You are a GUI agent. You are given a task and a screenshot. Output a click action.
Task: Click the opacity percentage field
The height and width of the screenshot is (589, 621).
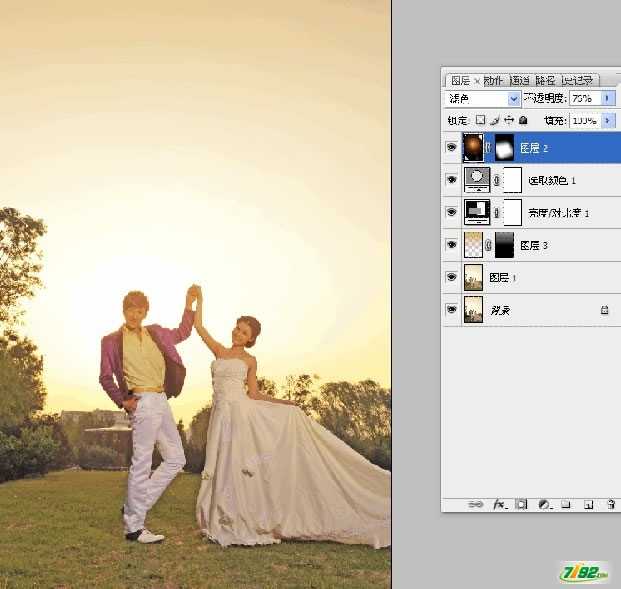tap(583, 99)
